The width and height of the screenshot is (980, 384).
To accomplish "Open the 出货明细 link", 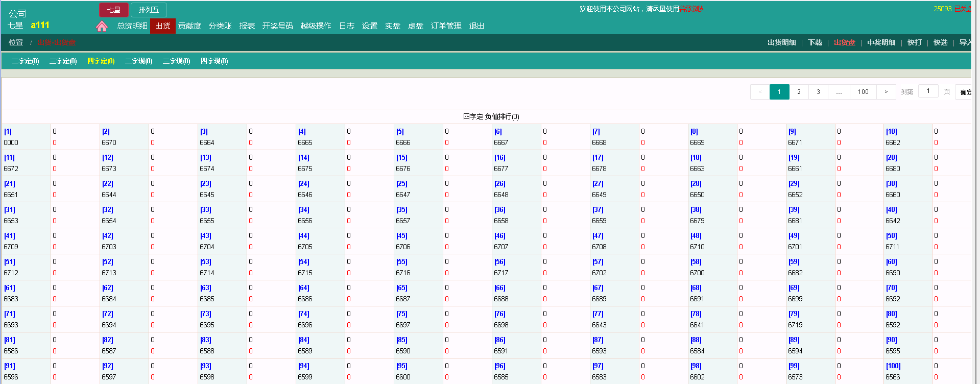I will [781, 43].
